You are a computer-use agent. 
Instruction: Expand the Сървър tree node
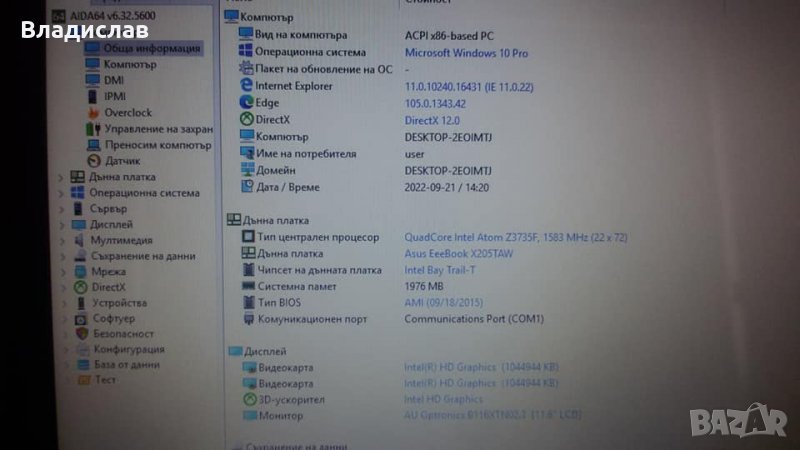point(61,209)
